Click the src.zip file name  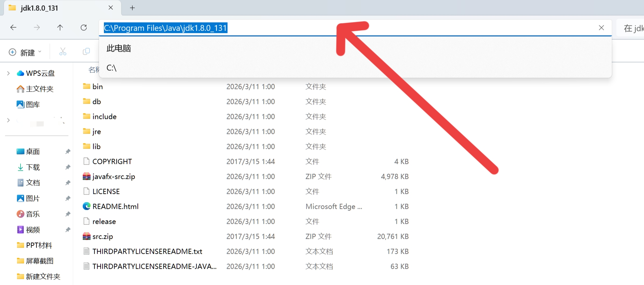point(103,236)
